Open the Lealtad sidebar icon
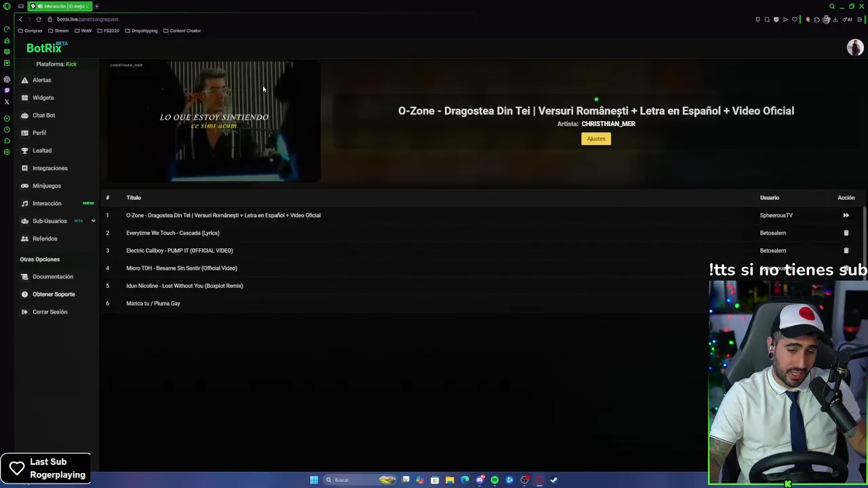Image resolution: width=868 pixels, height=488 pixels. click(x=25, y=150)
